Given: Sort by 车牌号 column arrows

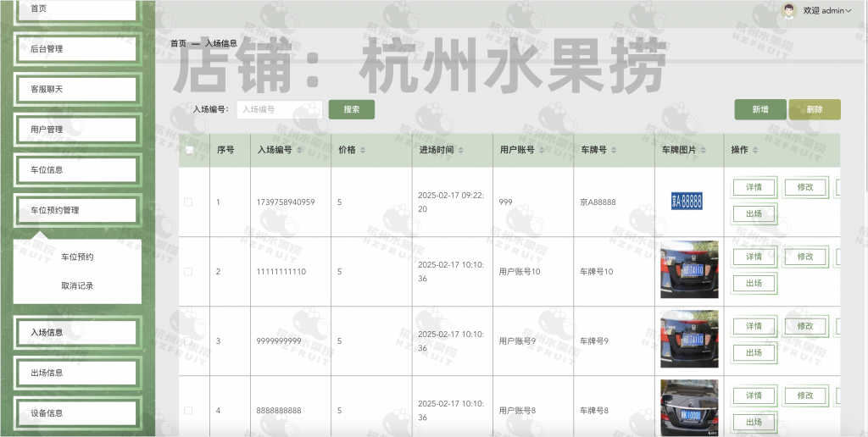Looking at the screenshot, I should point(614,151).
